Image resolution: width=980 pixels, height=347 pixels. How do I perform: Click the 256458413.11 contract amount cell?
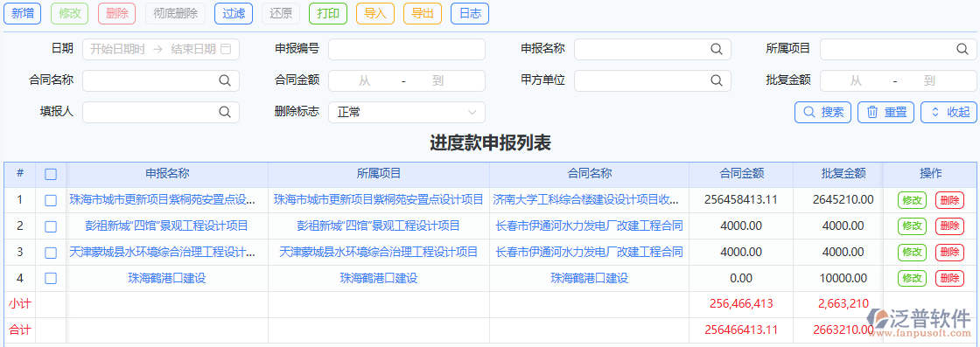point(740,200)
